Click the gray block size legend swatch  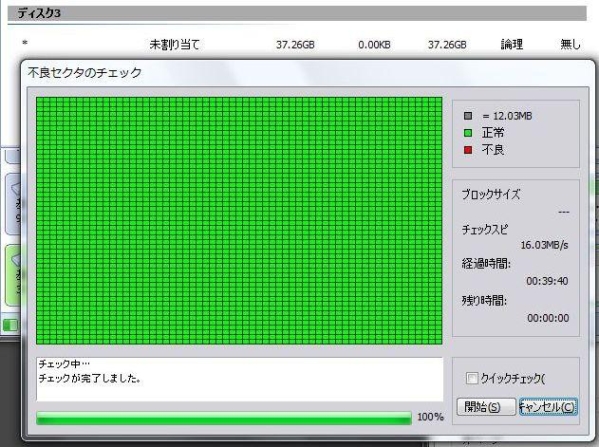pos(468,115)
